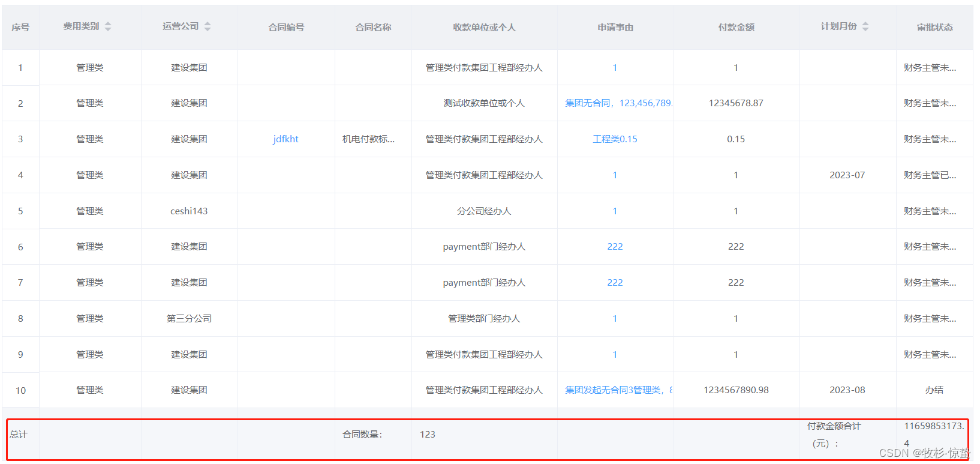This screenshot has width=980, height=464.
Task: Select the 测试收款单位或个人 payee cell
Action: click(x=484, y=103)
